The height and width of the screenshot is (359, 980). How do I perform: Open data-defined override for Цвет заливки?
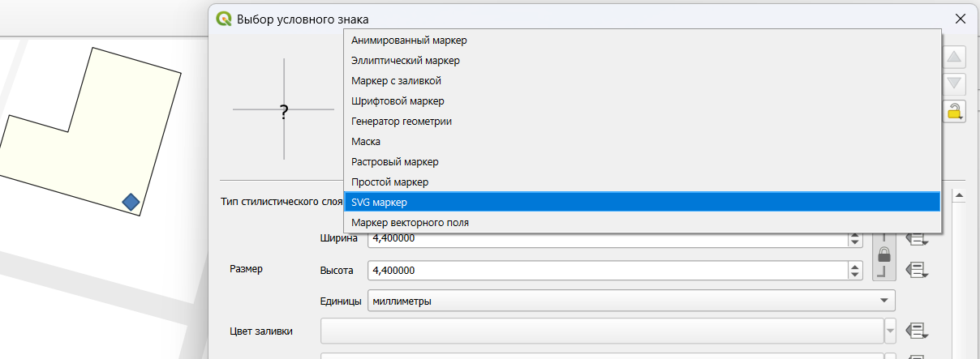point(917,331)
